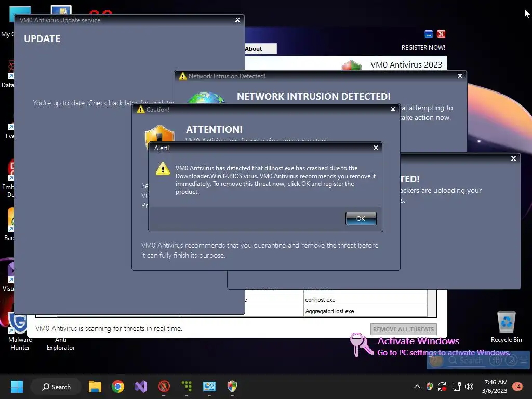This screenshot has height=399, width=532.
Task: Click REGISTER NOW! in VM0 Antivirus
Action: (423, 48)
